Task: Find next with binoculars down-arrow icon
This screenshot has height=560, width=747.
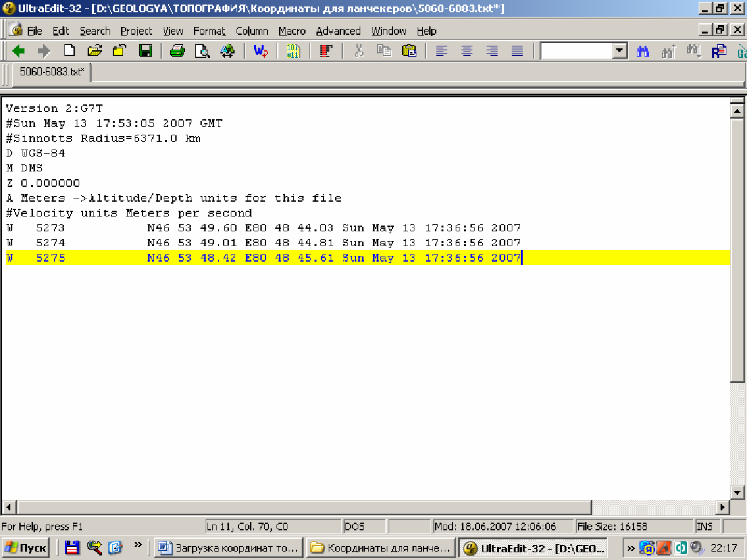Action: point(694,50)
